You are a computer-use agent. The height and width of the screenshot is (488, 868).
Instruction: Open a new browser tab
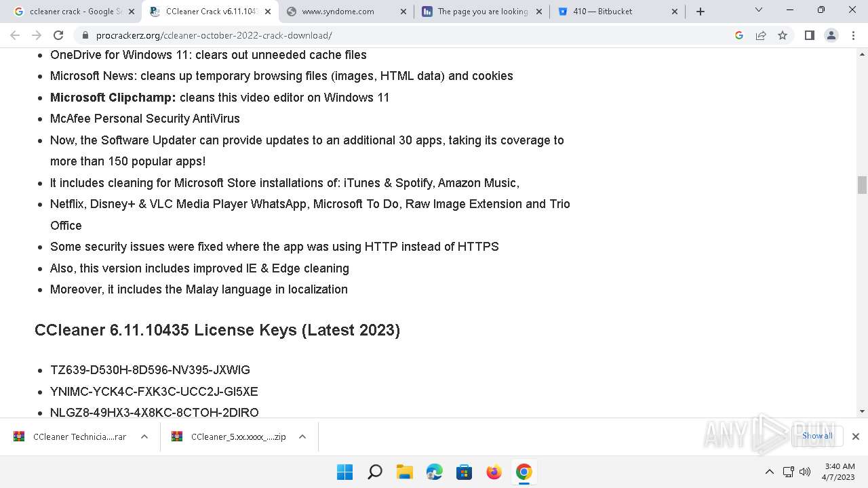(x=701, y=12)
